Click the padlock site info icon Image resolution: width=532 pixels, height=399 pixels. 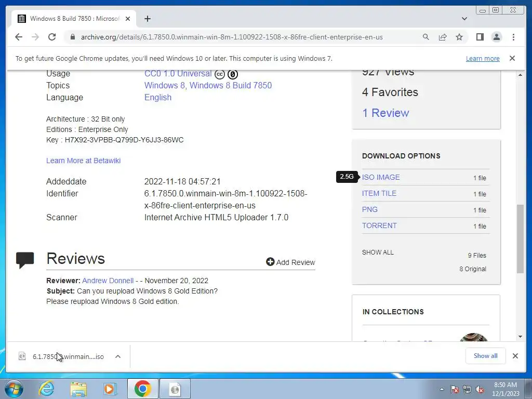click(x=73, y=37)
